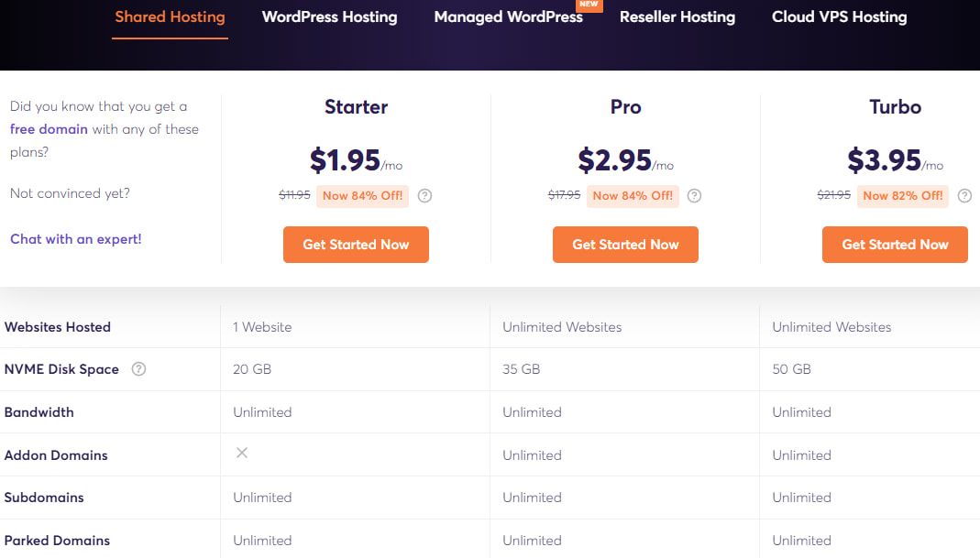Click Starter's Now 84% Off badge
Viewport: 980px width, 558px height.
click(x=361, y=195)
